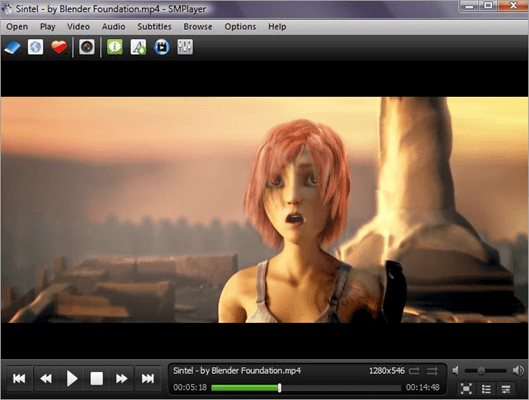Image resolution: width=529 pixels, height=400 pixels.
Task: Fast-forward the video
Action: point(121,378)
